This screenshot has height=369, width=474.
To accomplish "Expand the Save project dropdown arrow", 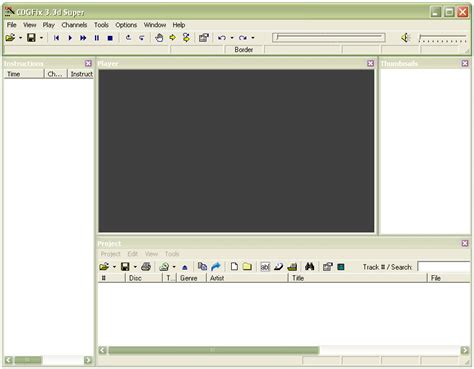I will [135, 267].
